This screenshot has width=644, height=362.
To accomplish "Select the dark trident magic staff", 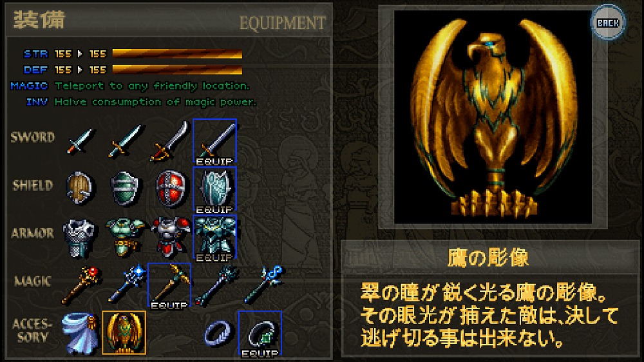I will click(216, 285).
